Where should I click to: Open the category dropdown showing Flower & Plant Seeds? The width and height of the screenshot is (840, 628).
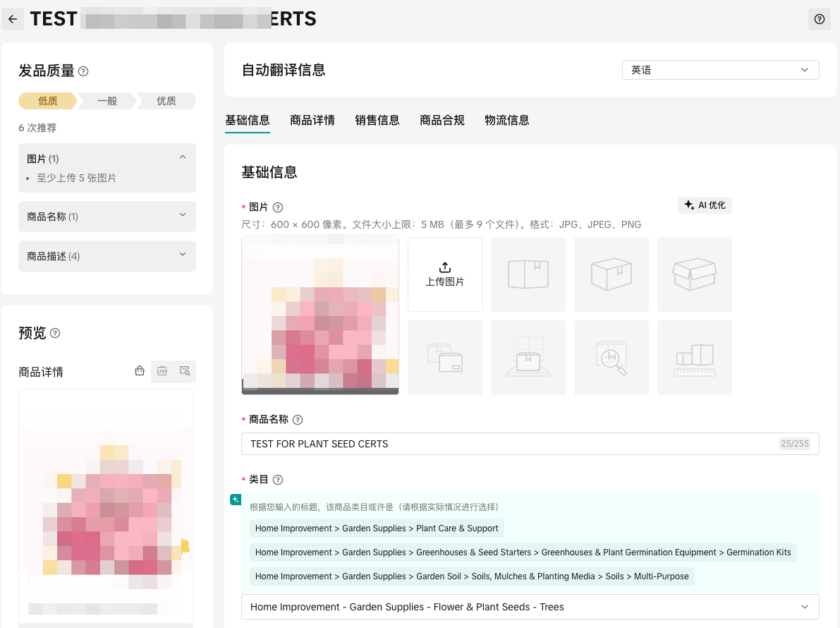(x=530, y=607)
